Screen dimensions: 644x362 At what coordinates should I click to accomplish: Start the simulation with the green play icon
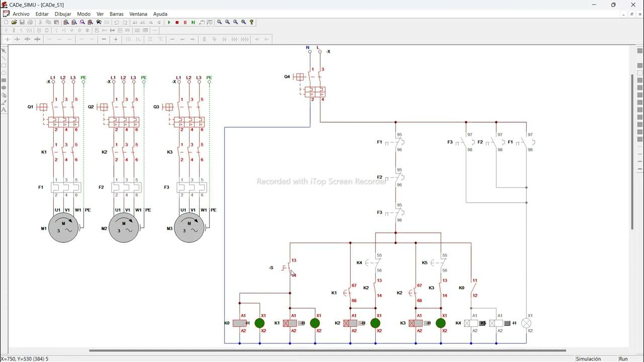coord(169,22)
